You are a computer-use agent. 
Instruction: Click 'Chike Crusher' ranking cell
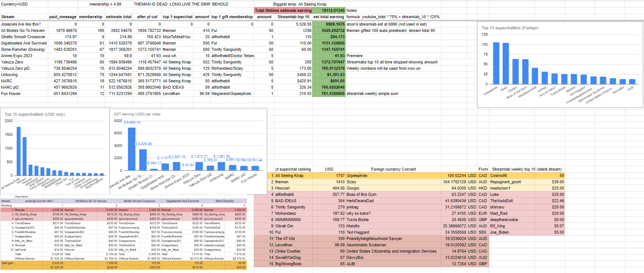tap(288, 251)
